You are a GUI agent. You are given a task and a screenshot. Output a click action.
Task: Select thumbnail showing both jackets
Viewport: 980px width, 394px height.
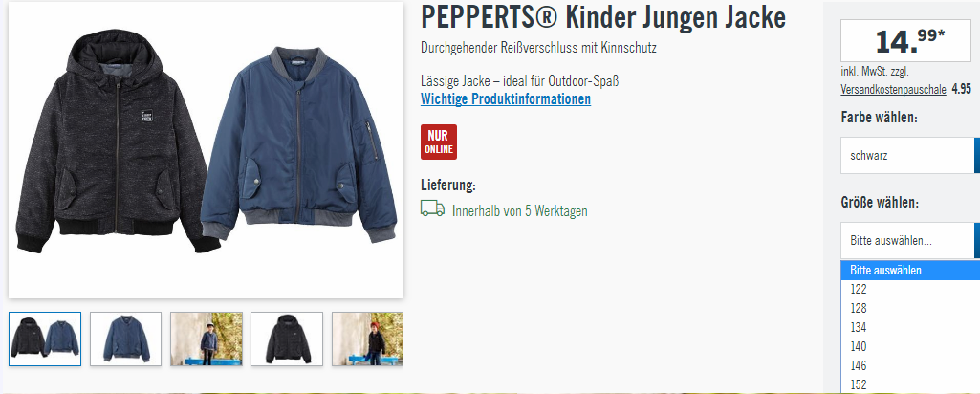45,339
